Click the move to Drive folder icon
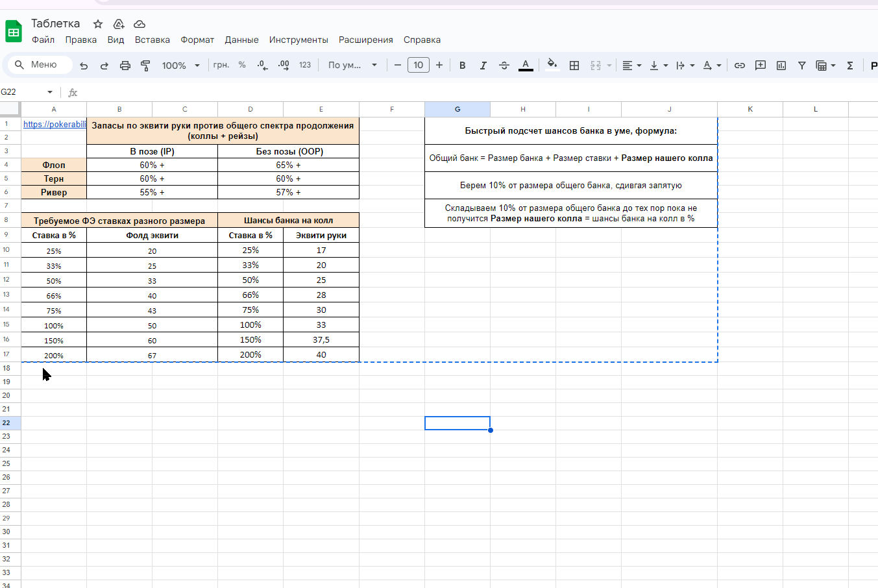 click(119, 24)
